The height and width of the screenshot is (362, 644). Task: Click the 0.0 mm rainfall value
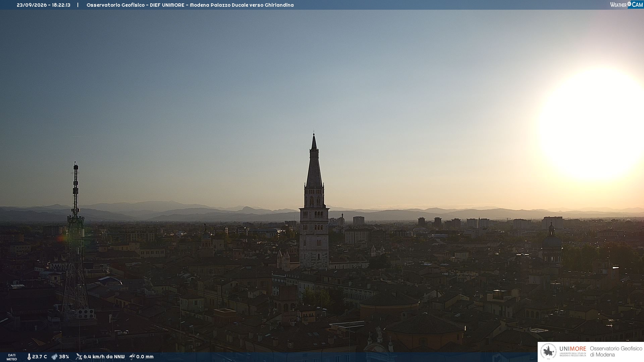[145, 357]
